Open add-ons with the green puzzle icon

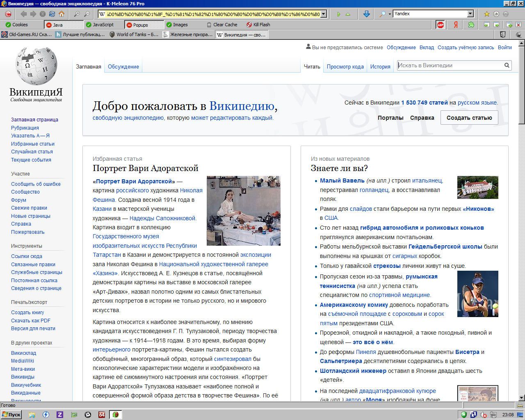tap(471, 25)
